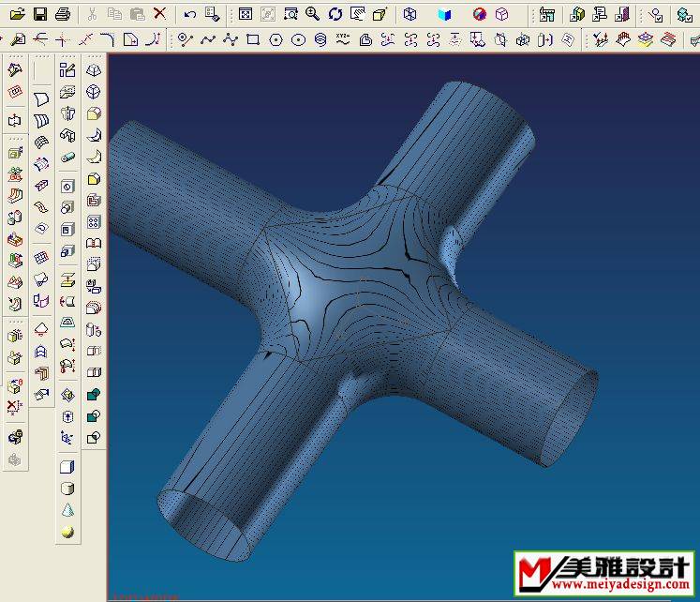The height and width of the screenshot is (602, 700).
Task: Select the wireframe cube view icon
Action: (410, 14)
